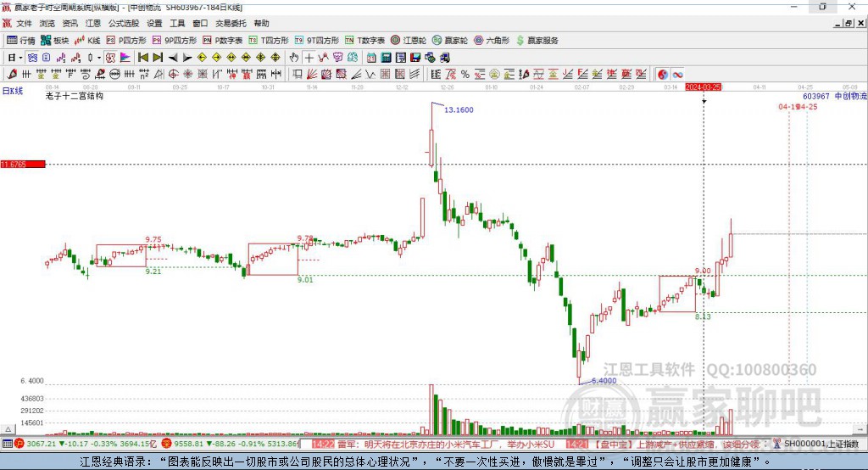Switch to the K线 chart button
The width and height of the screenshot is (868, 470).
(87, 41)
